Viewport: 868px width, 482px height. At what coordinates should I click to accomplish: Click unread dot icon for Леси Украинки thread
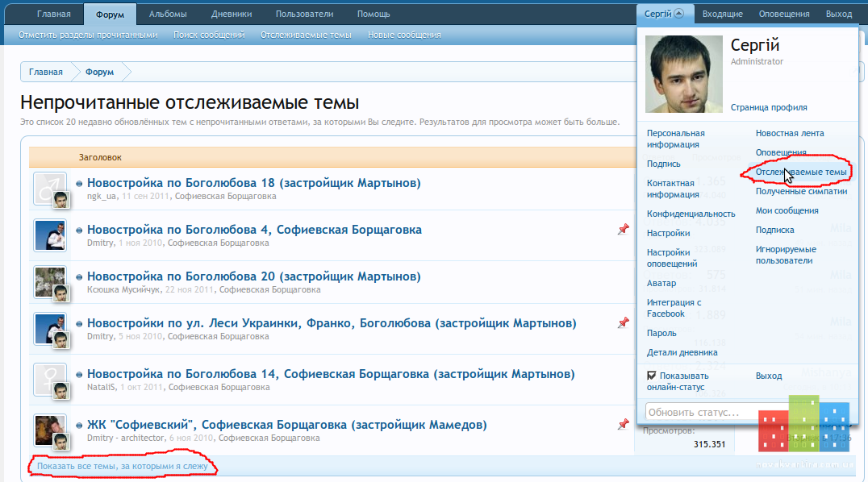tap(79, 324)
